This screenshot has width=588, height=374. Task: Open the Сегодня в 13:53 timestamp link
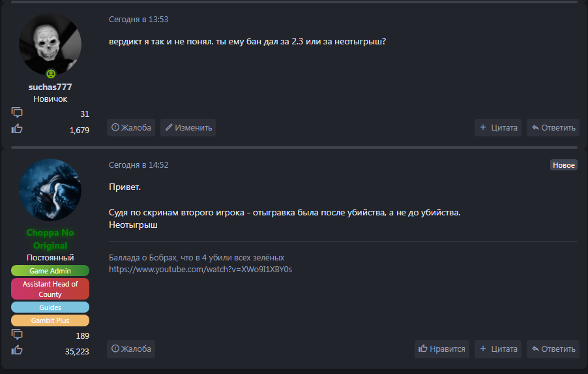pos(138,20)
